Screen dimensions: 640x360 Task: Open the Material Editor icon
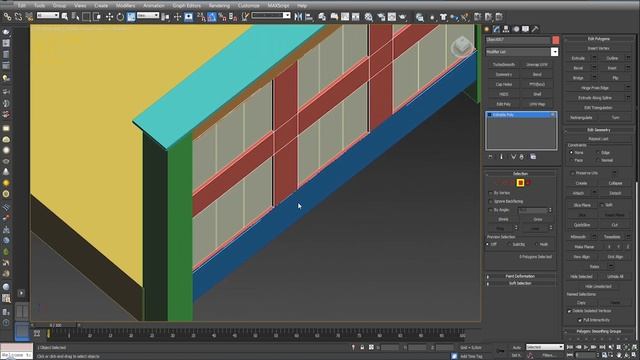369,17
